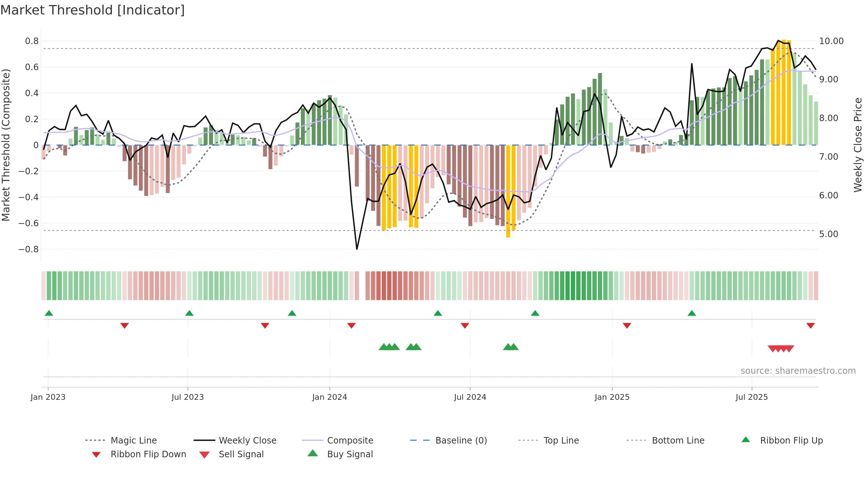Toggle the Composite legend entry
Screen dimensions: 868x488
[337, 440]
